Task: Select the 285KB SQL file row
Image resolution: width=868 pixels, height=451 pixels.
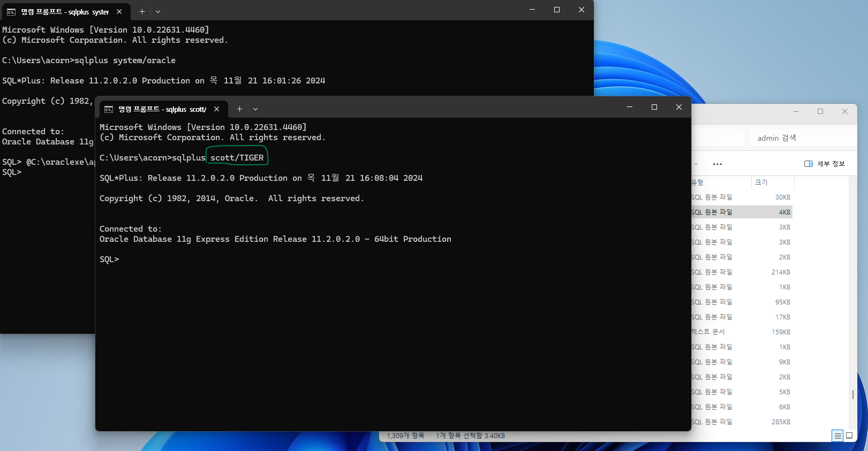Action: tap(742, 422)
